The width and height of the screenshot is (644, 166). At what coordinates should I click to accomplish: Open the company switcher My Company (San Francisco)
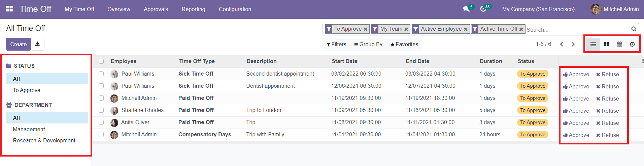pyautogui.click(x=538, y=9)
